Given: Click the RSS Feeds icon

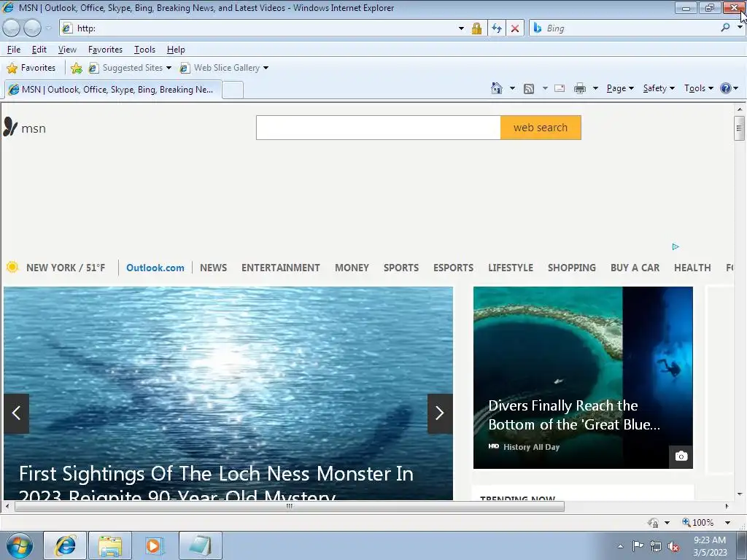Looking at the screenshot, I should 528,88.
